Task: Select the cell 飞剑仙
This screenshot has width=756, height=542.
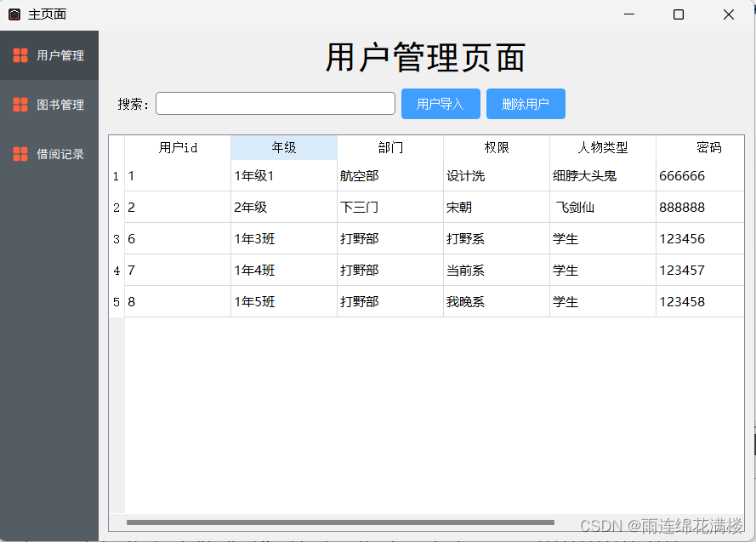Action: [x=603, y=208]
